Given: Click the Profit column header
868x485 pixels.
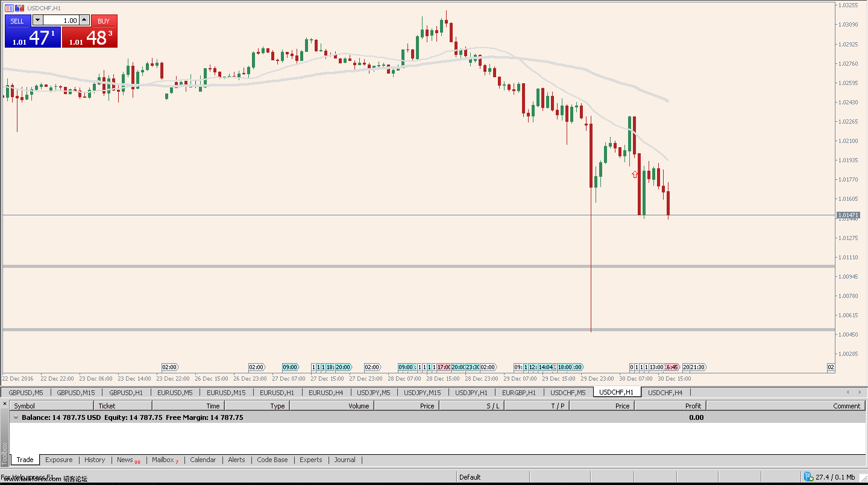Looking at the screenshot, I should [x=670, y=406].
